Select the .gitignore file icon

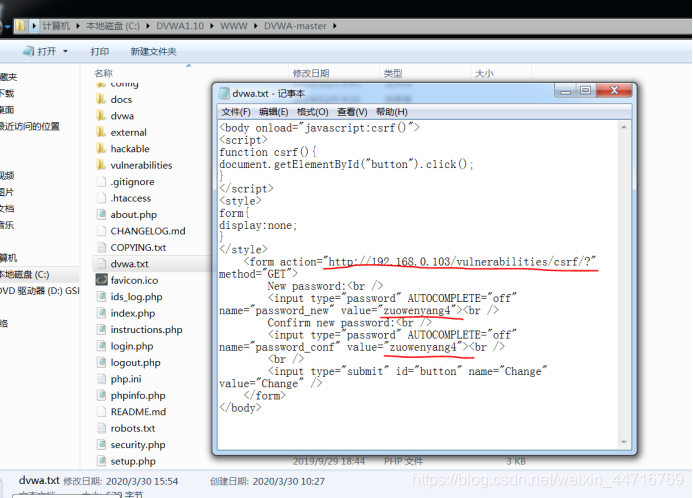point(101,182)
